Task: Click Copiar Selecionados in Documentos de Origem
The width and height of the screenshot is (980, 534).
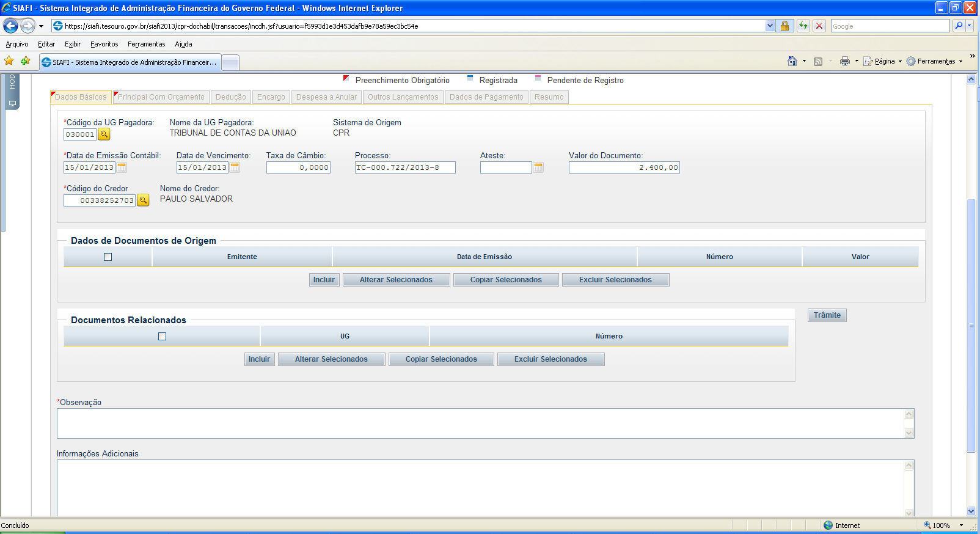Action: [x=506, y=280]
